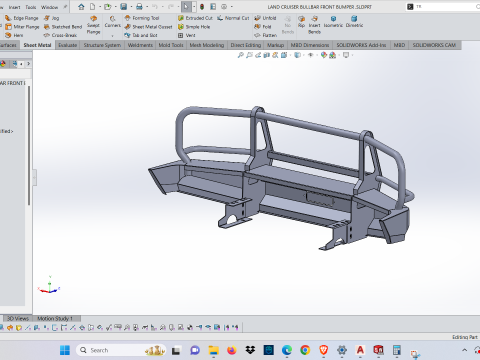Select the Normal Cut tool
Image resolution: width=480 pixels, height=360 pixels.
tap(233, 18)
